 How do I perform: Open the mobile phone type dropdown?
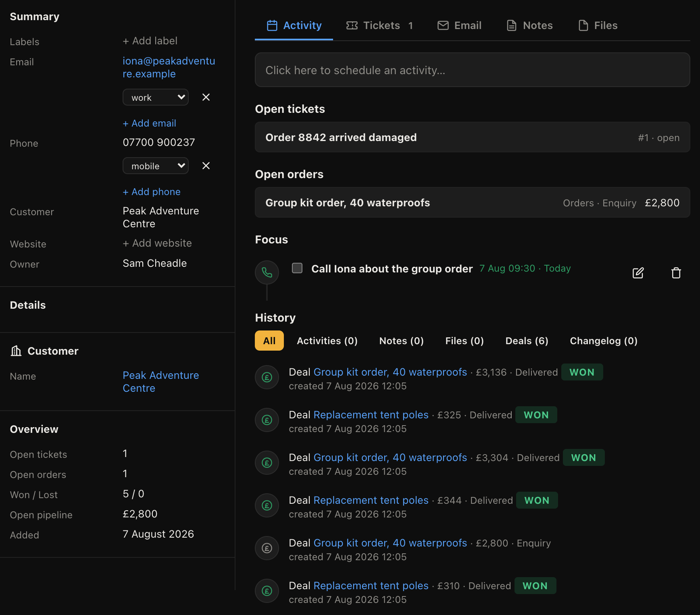tap(156, 166)
